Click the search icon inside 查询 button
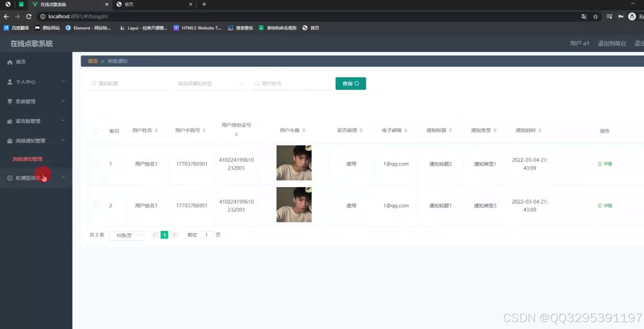644x329 pixels. pos(357,83)
